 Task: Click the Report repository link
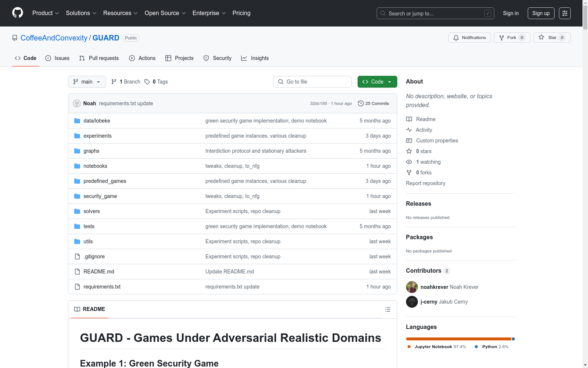(x=426, y=183)
